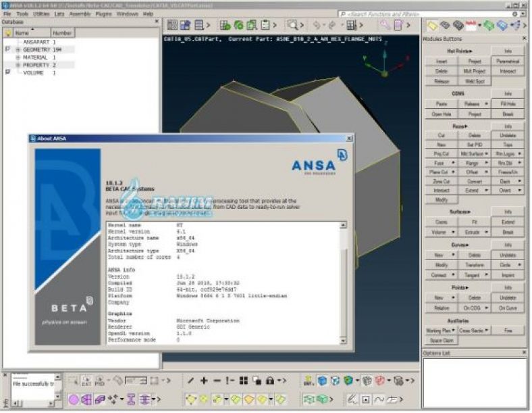This screenshot has height=413, width=532.
Task: Click the Set PID button
Action: [x=475, y=145]
